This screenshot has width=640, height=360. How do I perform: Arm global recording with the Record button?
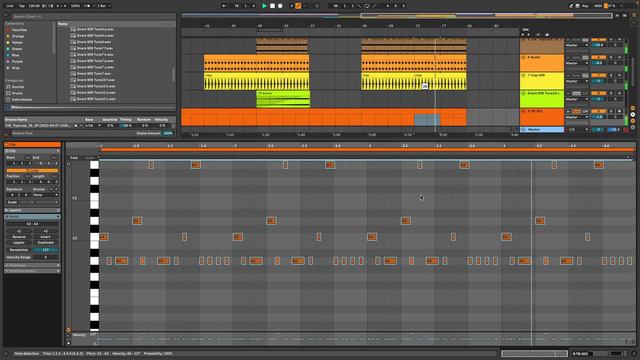click(280, 6)
